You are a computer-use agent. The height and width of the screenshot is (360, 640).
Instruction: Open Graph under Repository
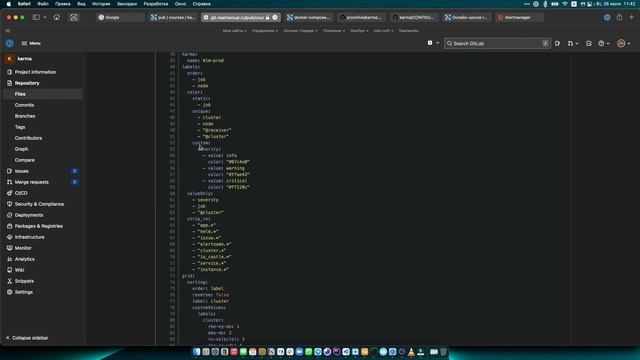point(21,149)
